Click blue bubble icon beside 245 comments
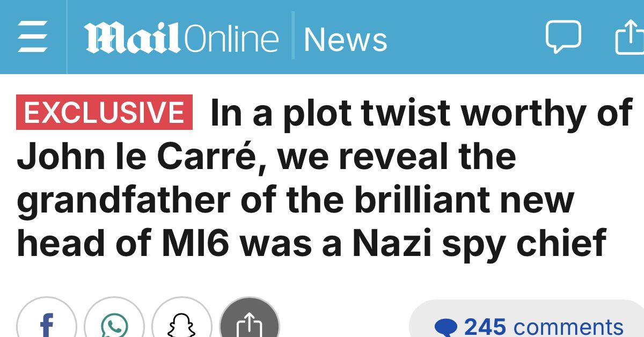644x337 pixels. 446,327
